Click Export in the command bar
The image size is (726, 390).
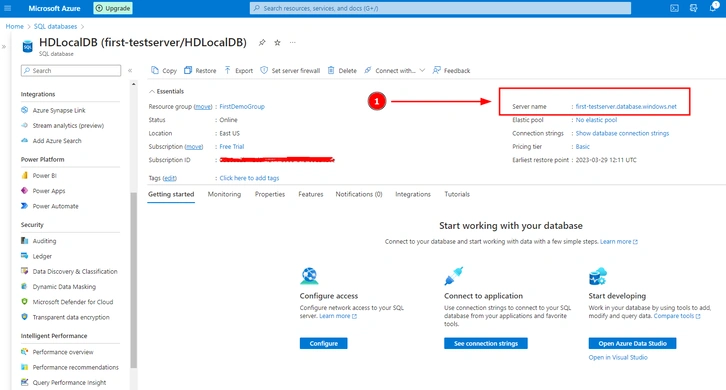coord(238,70)
